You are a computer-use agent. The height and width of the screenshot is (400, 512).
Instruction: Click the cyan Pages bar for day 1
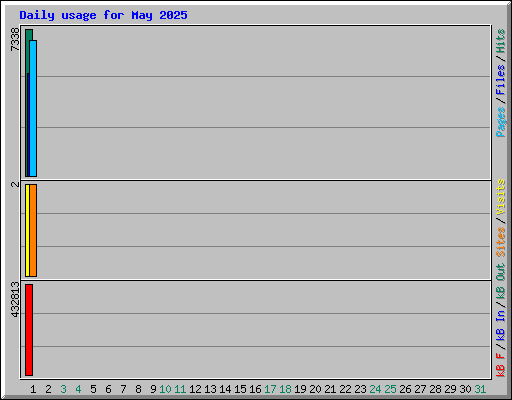pos(33,108)
